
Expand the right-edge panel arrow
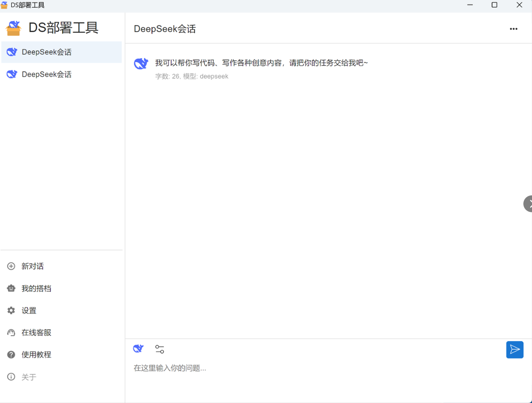coord(528,204)
